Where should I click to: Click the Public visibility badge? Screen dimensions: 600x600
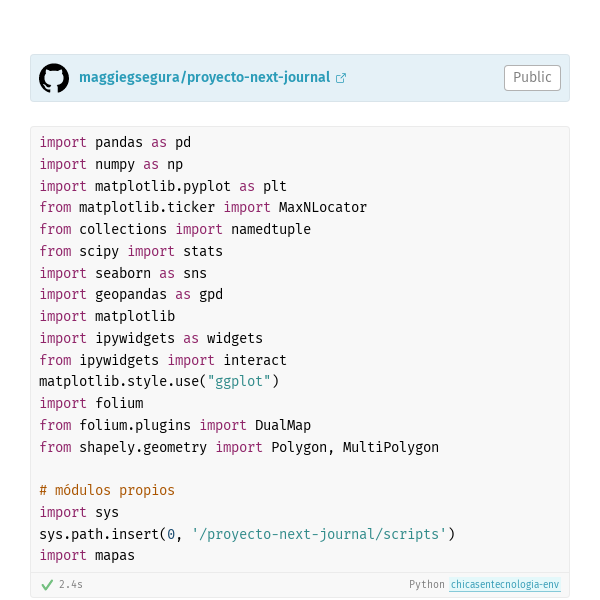532,78
